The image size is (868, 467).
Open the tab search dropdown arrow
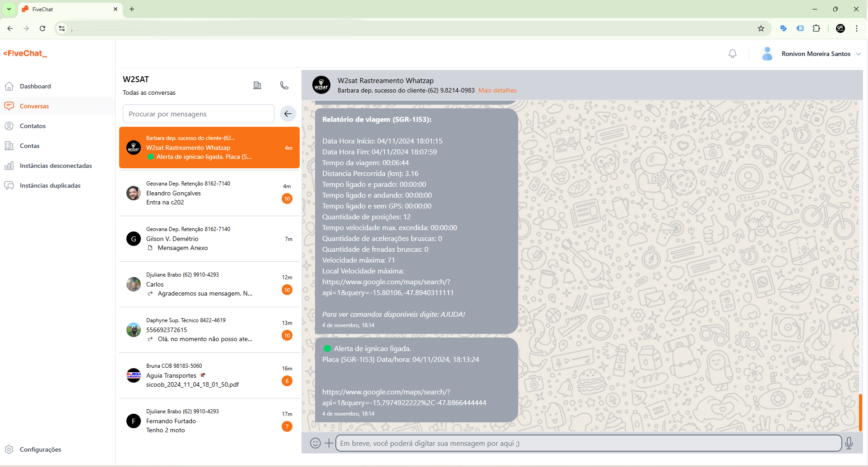[9, 9]
